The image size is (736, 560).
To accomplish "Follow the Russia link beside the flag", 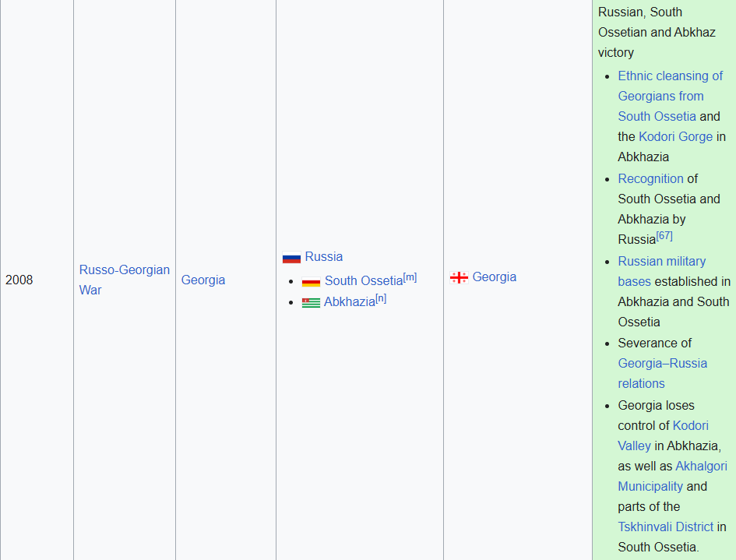I will pos(323,257).
